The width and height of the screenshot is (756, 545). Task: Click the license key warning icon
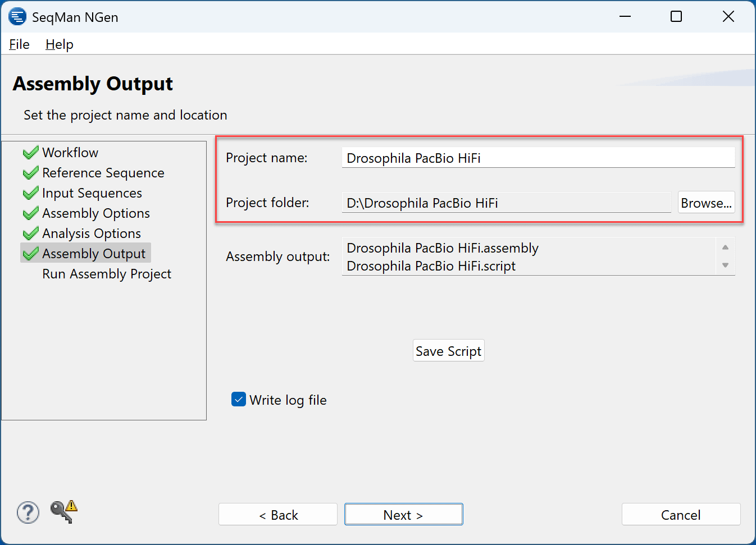[63, 511]
